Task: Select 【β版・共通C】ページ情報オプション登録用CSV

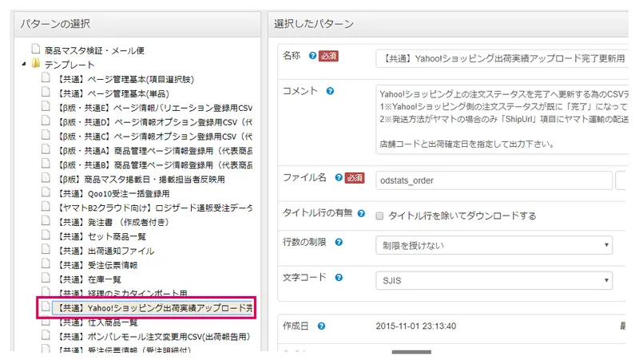Action: pyautogui.click(x=153, y=136)
